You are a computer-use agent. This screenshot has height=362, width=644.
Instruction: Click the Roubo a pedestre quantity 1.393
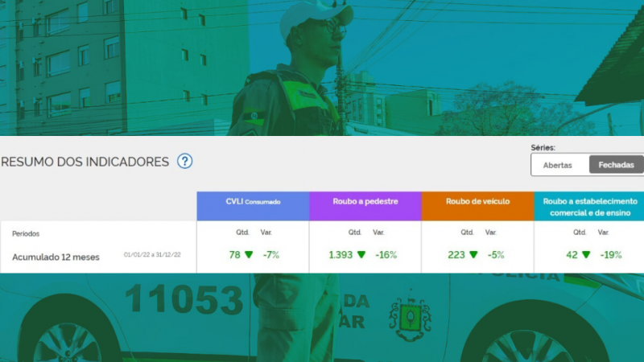(x=341, y=255)
